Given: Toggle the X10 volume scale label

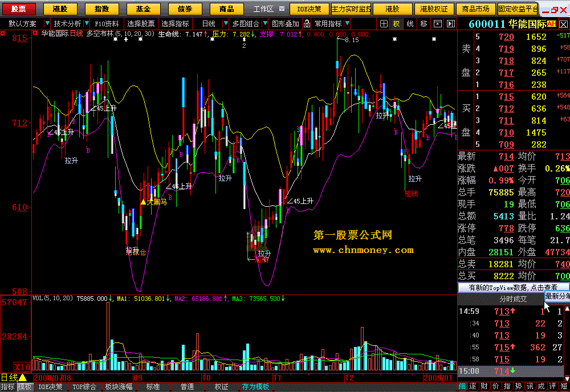Looking at the screenshot, I should point(23,366).
